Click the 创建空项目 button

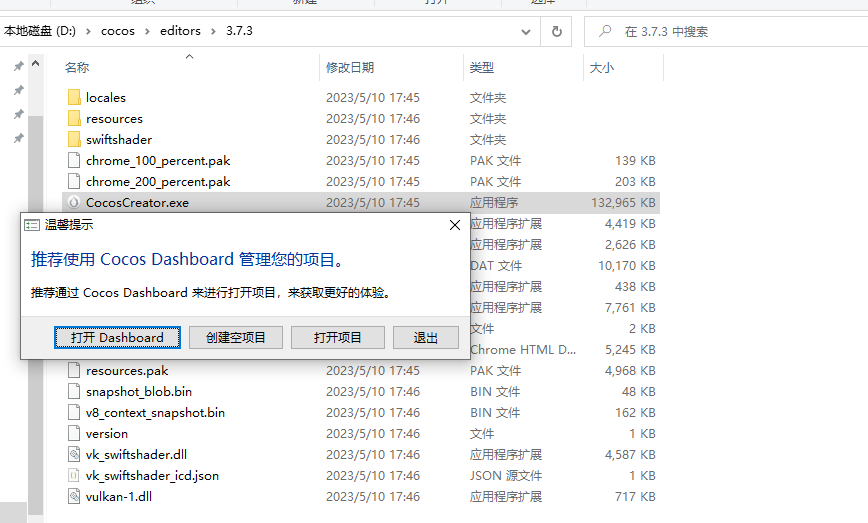236,337
